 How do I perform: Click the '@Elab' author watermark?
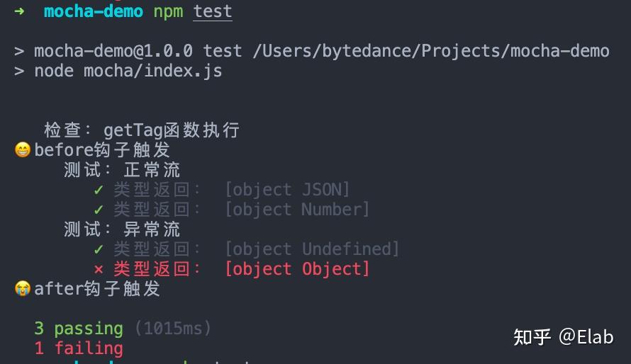(586, 337)
